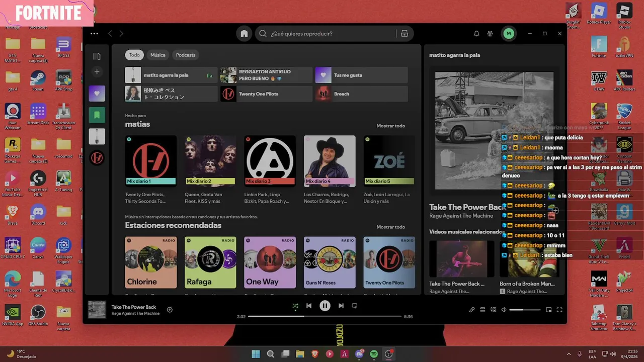
Task: Toggle shuffle playback
Action: [295, 306]
